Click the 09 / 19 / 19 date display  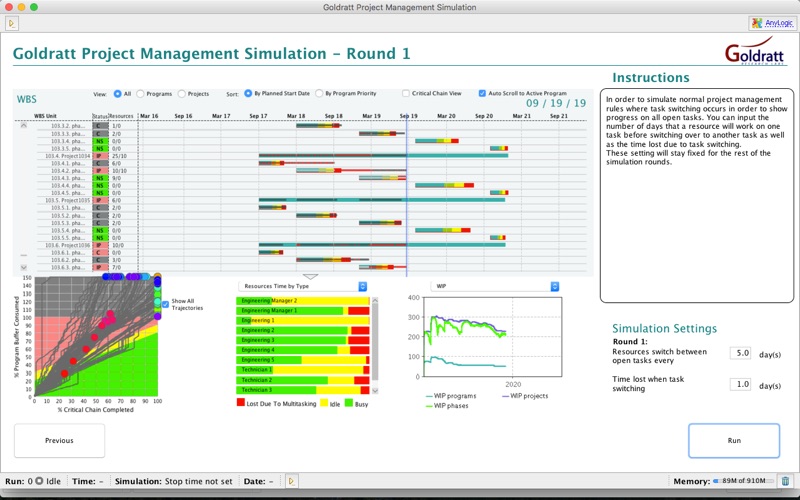[556, 103]
